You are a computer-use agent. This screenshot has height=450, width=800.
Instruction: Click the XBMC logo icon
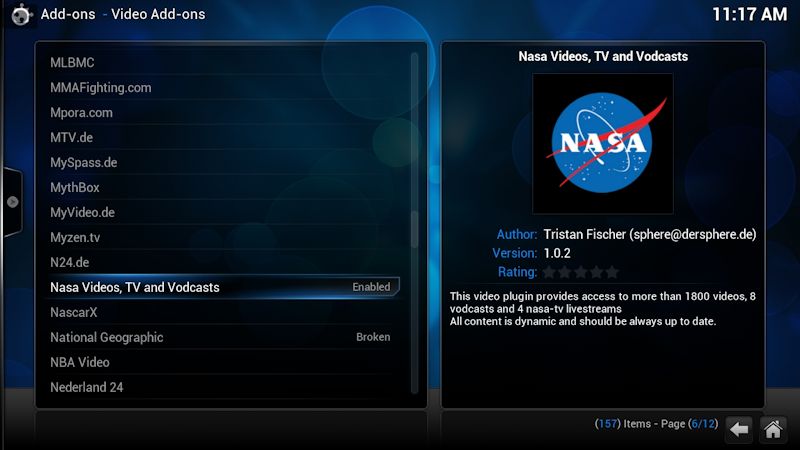pyautogui.click(x=20, y=14)
